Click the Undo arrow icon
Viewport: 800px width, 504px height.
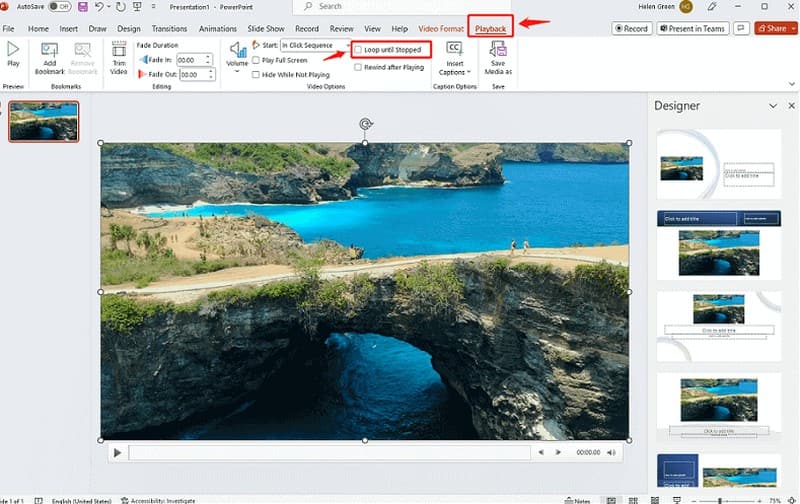point(99,7)
